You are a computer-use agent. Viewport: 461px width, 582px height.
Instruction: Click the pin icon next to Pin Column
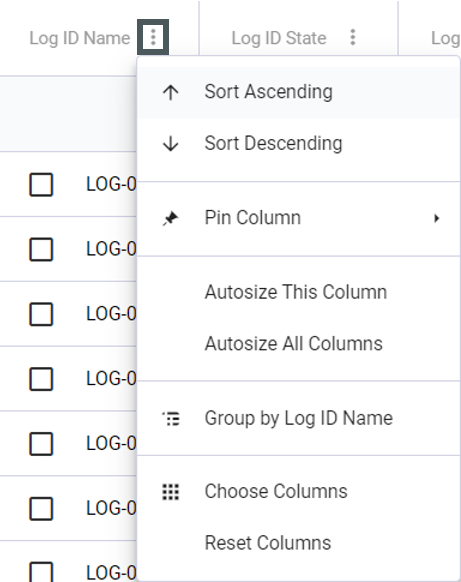pyautogui.click(x=171, y=218)
